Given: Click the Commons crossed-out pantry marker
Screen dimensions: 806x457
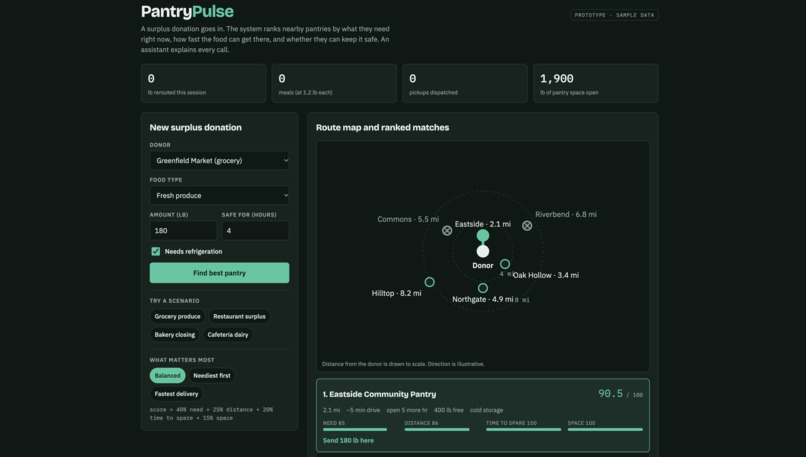Looking at the screenshot, I should tap(447, 230).
